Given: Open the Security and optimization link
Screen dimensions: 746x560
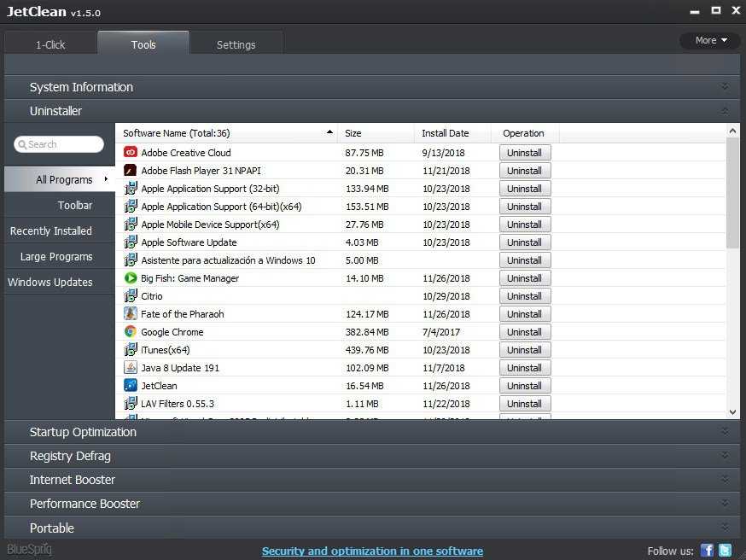Looking at the screenshot, I should 372,551.
